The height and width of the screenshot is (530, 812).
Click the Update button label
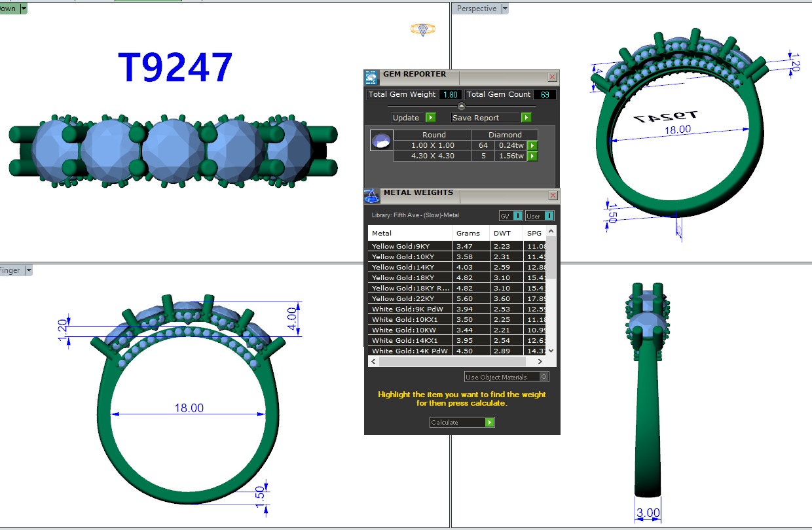pyautogui.click(x=406, y=118)
